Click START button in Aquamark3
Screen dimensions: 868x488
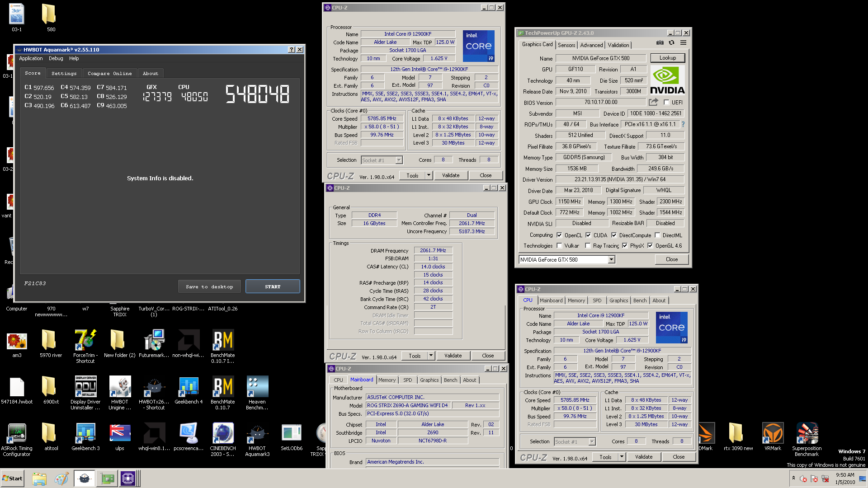273,286
